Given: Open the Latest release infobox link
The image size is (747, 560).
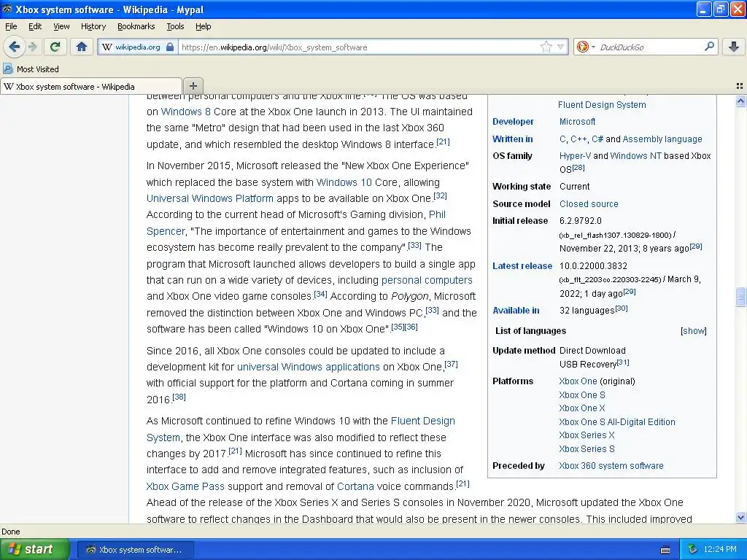Looking at the screenshot, I should coord(522,265).
